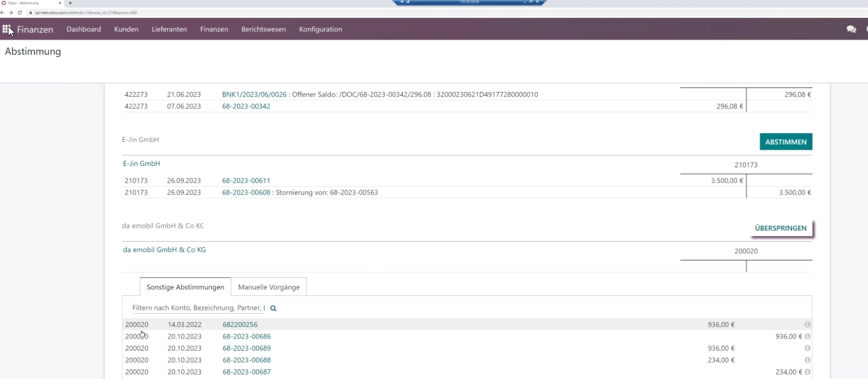This screenshot has height=379, width=868.
Task: Open the conversations chat icon
Action: [x=851, y=29]
